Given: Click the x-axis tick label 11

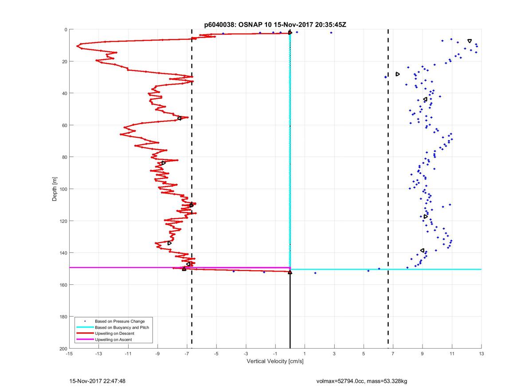Looking at the screenshot, I should [452, 354].
